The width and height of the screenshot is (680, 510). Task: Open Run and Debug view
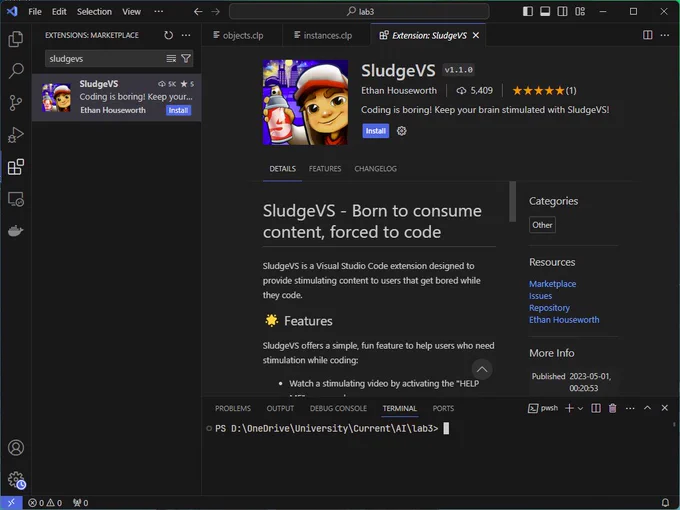coord(16,135)
